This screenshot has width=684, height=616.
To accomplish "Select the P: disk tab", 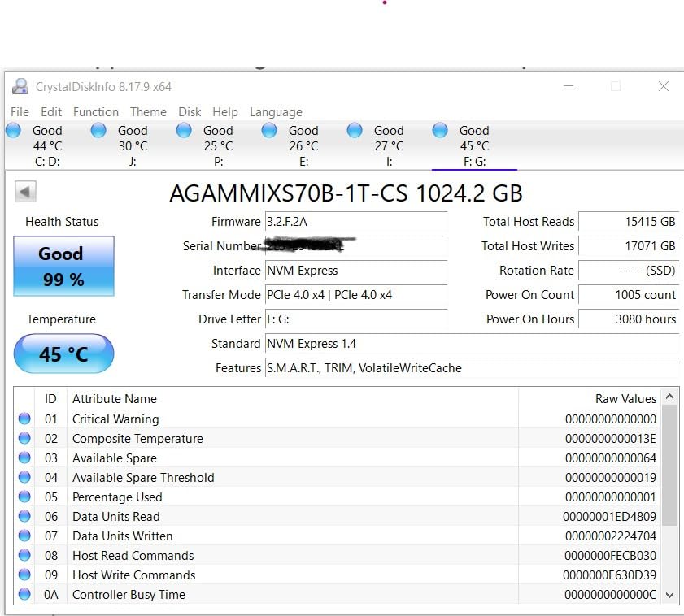I will click(218, 146).
